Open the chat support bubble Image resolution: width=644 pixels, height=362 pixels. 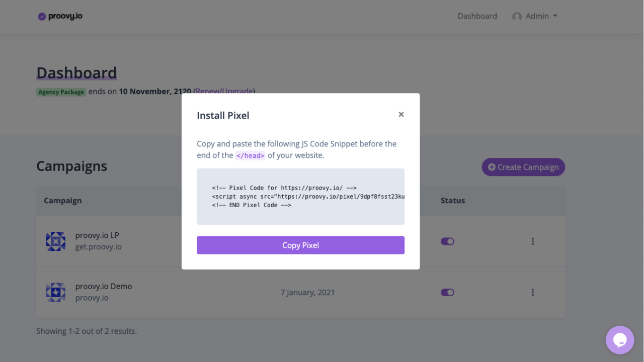tap(619, 340)
